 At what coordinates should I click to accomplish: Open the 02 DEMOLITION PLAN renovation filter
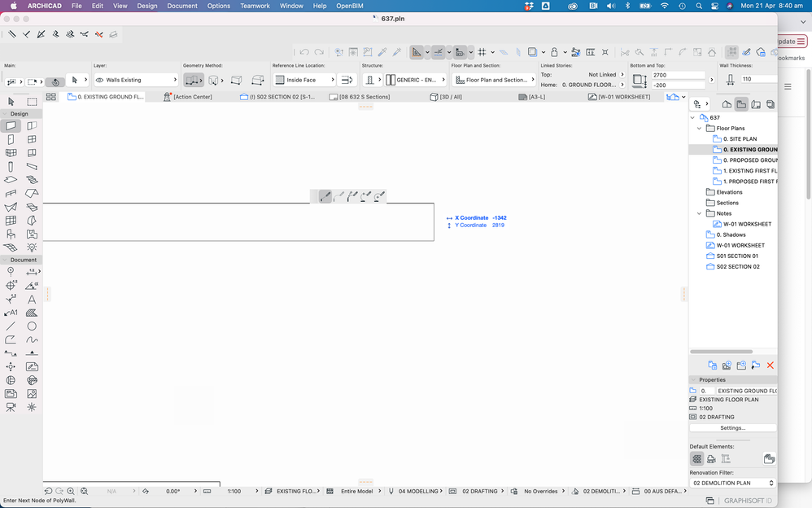[x=732, y=483]
